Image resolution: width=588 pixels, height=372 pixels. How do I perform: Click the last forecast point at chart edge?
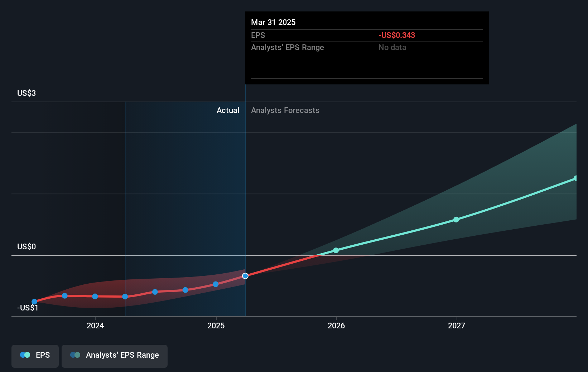click(x=575, y=178)
